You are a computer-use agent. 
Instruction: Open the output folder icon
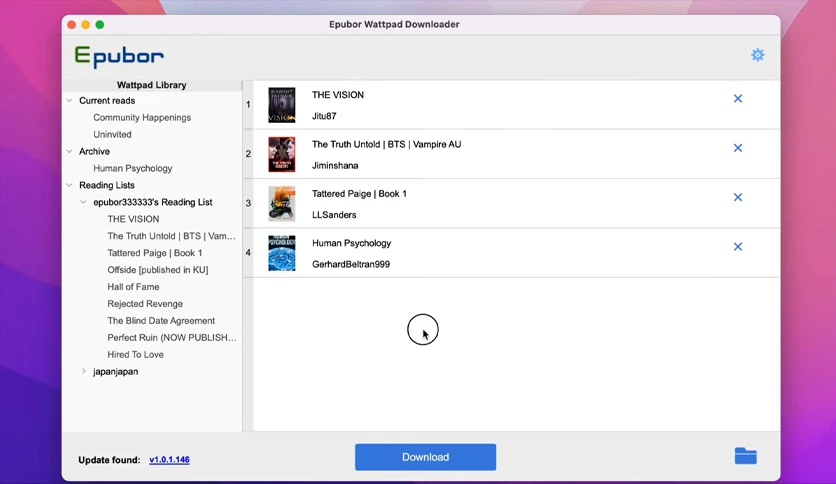click(x=745, y=456)
